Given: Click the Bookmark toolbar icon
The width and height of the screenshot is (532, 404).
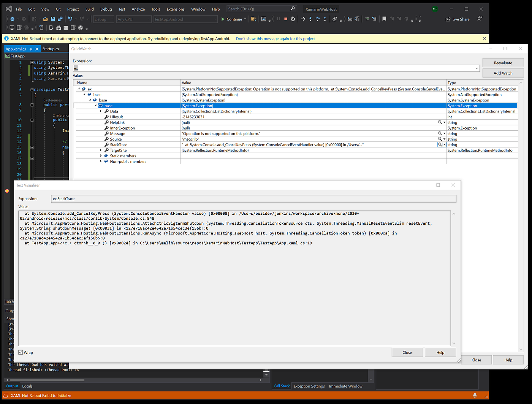Looking at the screenshot, I should click(x=384, y=19).
